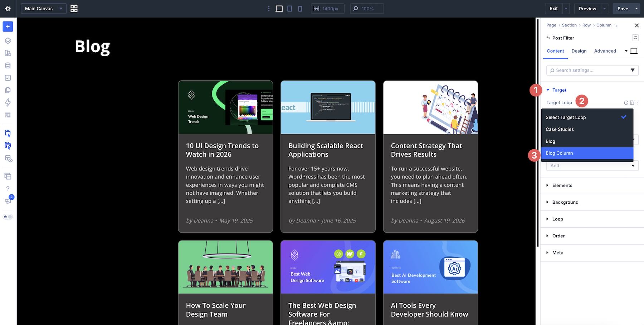
Task: Switch to tablet view
Action: 290,9
